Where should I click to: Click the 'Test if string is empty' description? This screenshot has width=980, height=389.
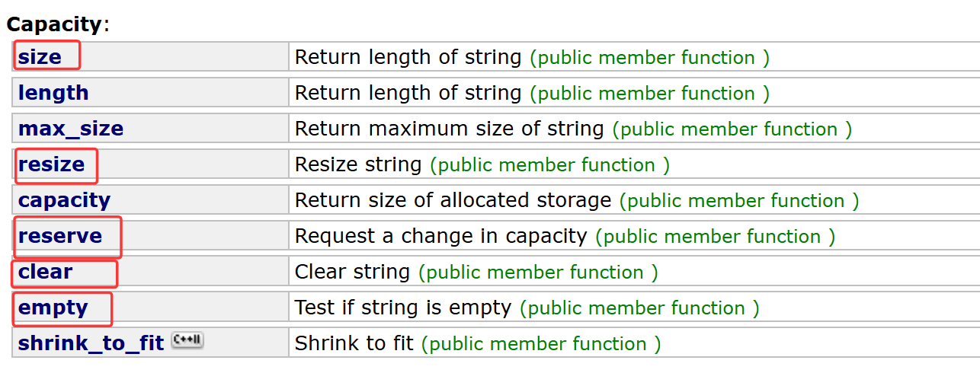403,308
